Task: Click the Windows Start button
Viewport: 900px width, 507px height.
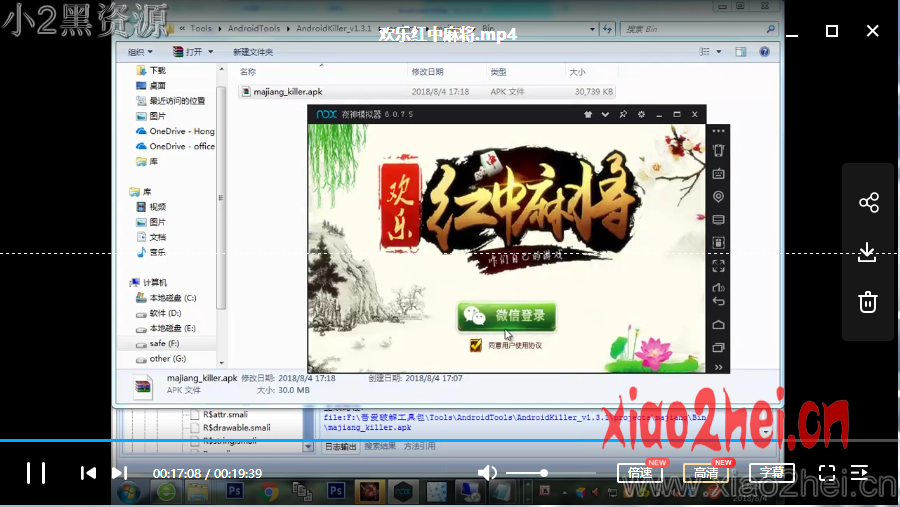Action: (129, 492)
